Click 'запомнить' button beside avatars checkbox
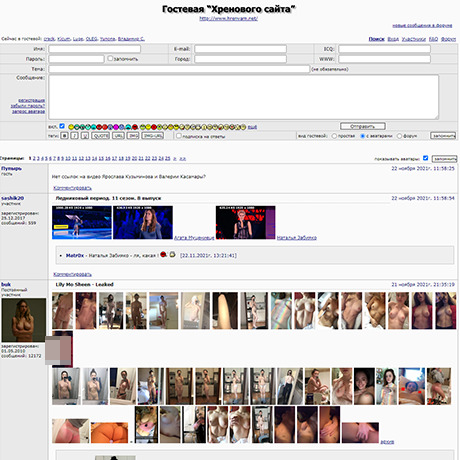460x460 pixels. tap(444, 159)
